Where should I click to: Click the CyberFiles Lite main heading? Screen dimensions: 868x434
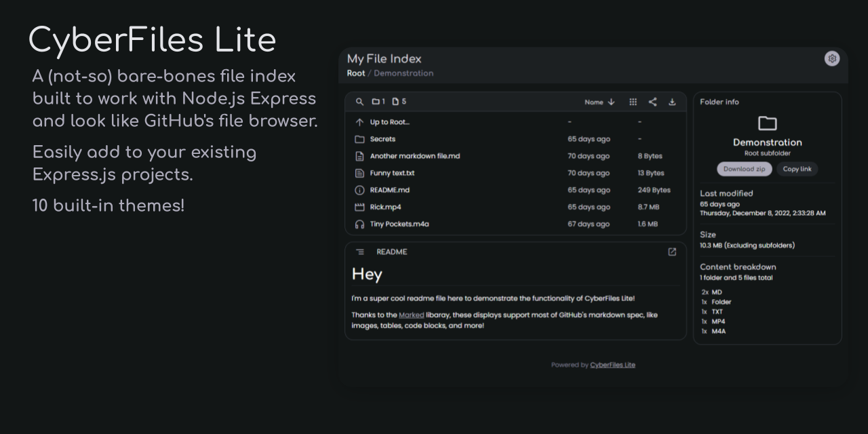click(153, 39)
